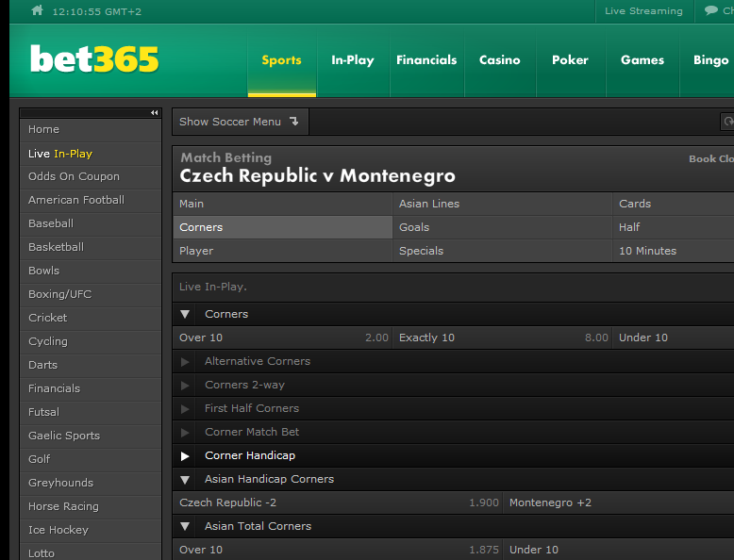Expand the First Half Corners market

pyautogui.click(x=185, y=409)
